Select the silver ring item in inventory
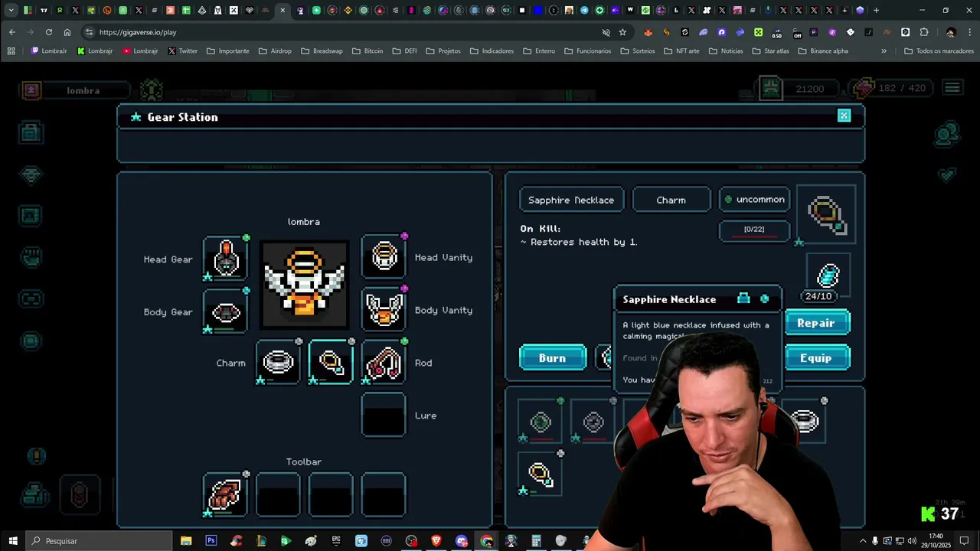980x551 pixels. point(805,421)
